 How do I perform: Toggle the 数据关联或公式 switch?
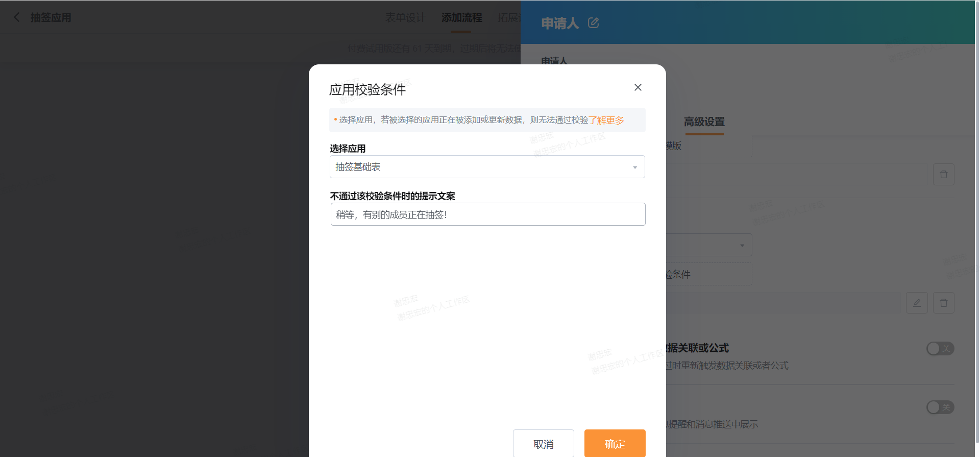click(x=940, y=349)
